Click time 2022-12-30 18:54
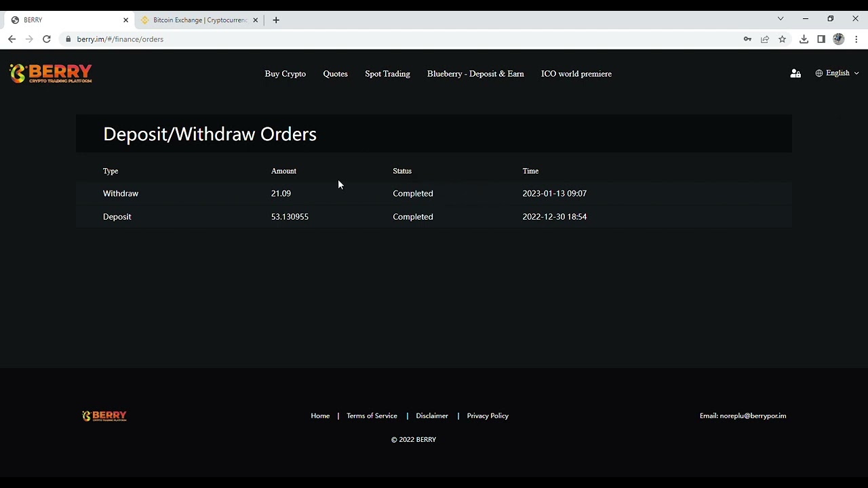 tap(555, 217)
